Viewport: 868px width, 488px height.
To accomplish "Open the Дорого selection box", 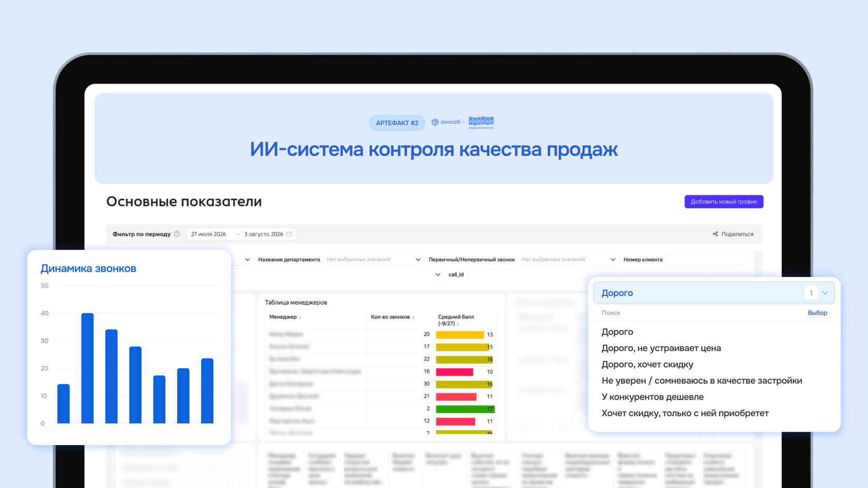I will pyautogui.click(x=714, y=293).
